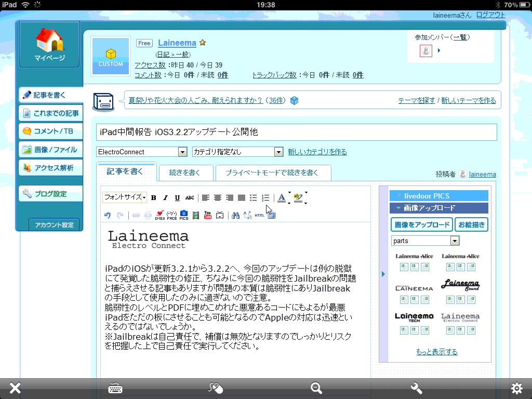Collapse the 画像アップロード section

(x=438, y=208)
